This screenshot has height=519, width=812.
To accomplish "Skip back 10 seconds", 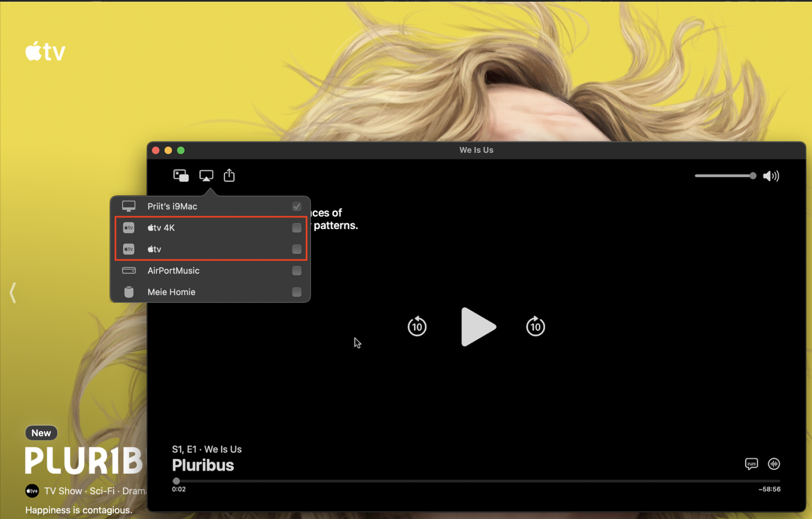I will coord(417,327).
